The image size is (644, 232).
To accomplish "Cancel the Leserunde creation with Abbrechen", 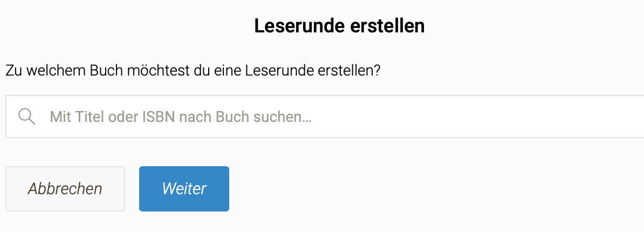I will point(65,189).
